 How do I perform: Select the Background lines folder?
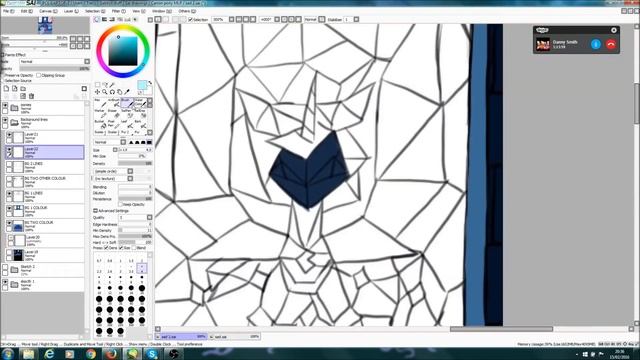[x=44, y=122]
